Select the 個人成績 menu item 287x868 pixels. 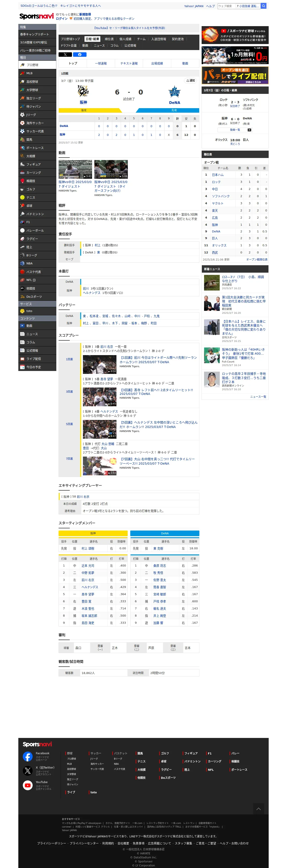click(125, 39)
